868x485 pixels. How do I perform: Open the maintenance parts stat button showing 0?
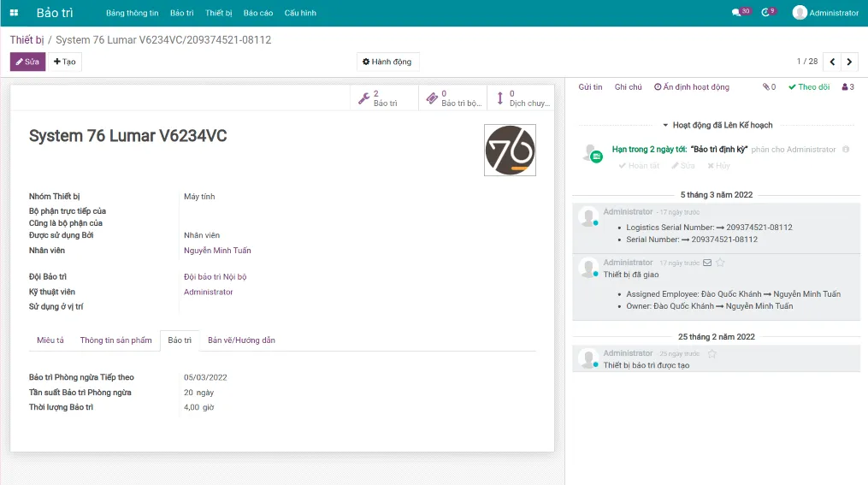[453, 98]
